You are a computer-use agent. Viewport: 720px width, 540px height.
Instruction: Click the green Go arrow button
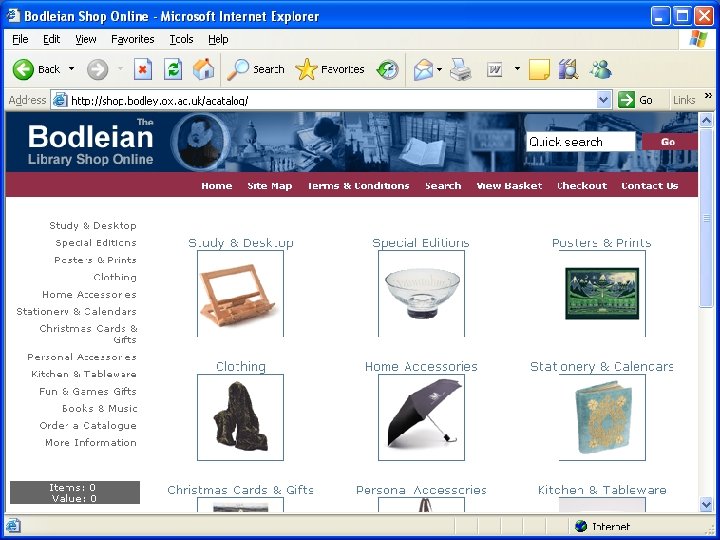[x=626, y=100]
